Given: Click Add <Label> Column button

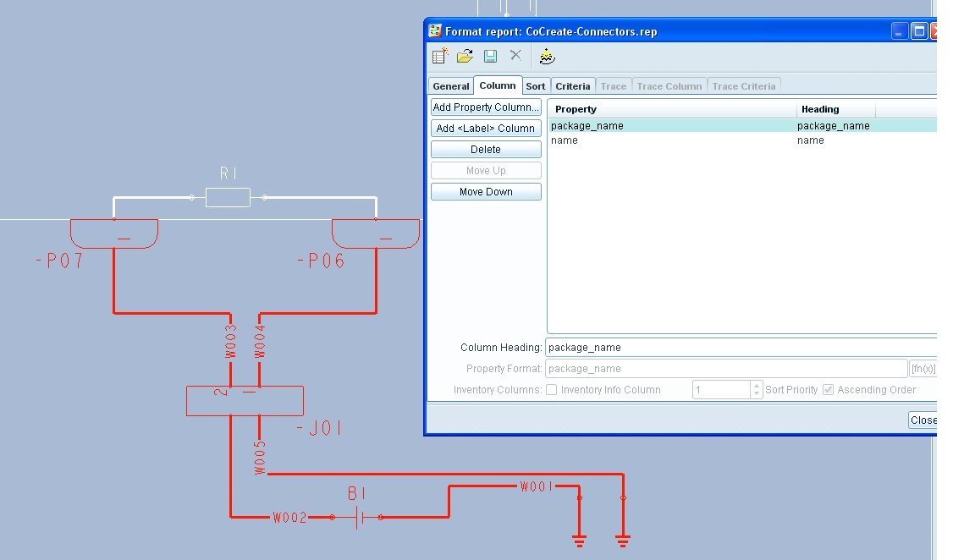Looking at the screenshot, I should [486, 128].
